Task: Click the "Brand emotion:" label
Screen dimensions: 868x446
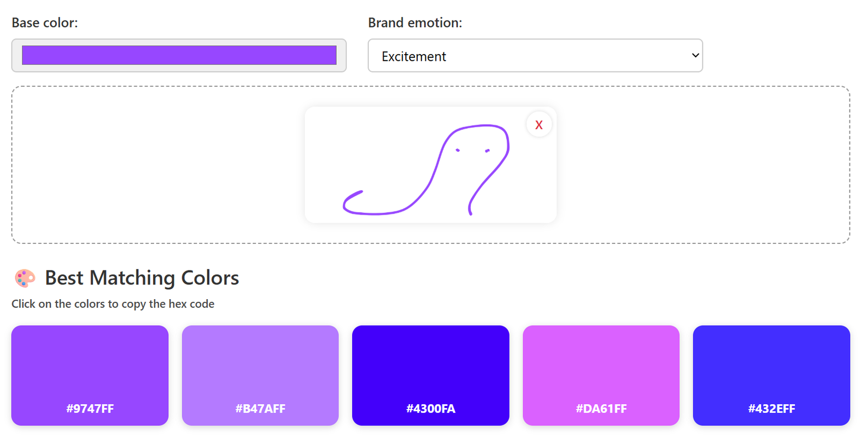Action: (415, 23)
